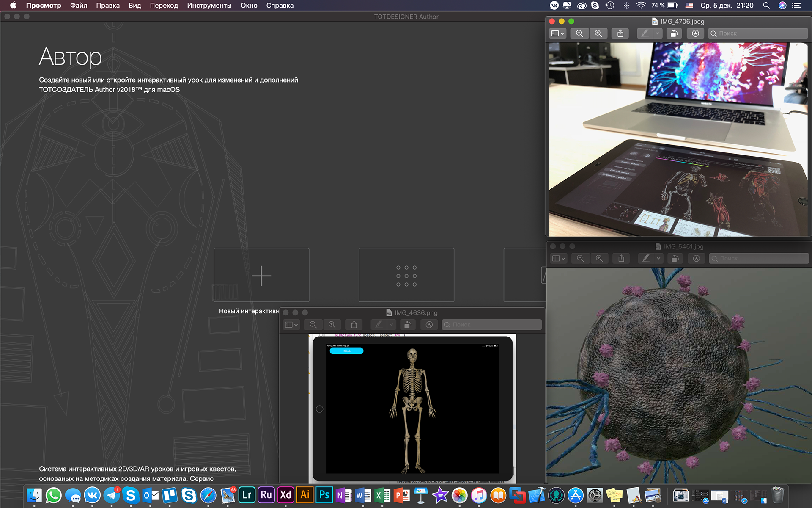Open the 74% battery status menu
Screen dimensions: 812x508
pyautogui.click(x=664, y=6)
